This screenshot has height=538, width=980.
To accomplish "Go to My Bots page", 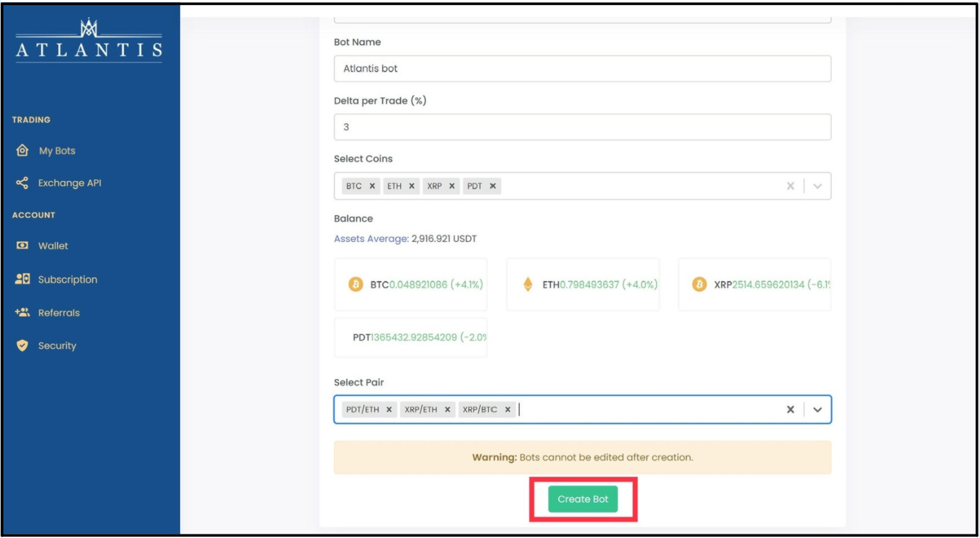I will (x=57, y=150).
